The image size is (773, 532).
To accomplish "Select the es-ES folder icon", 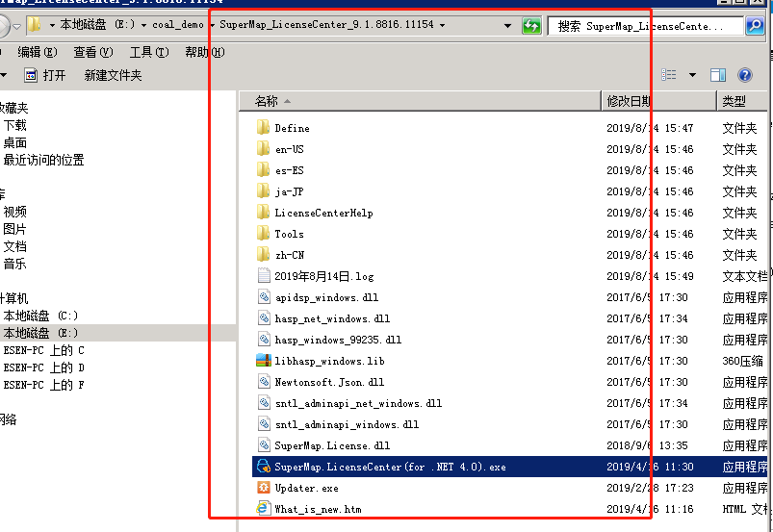I will click(263, 170).
